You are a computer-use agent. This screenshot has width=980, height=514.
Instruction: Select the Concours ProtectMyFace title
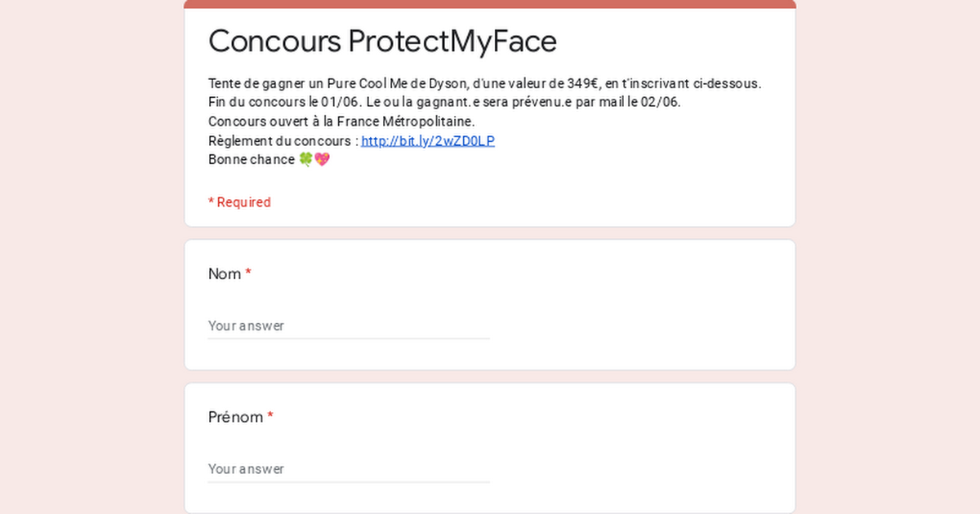[382, 41]
